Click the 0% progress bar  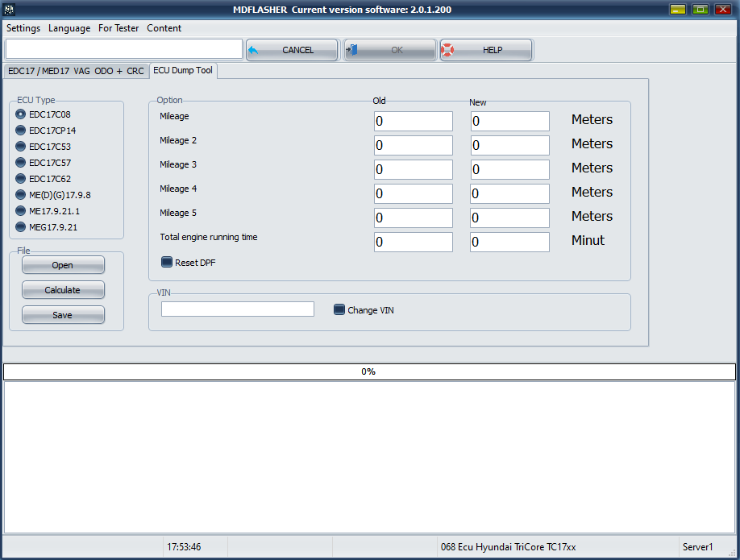pyautogui.click(x=369, y=371)
